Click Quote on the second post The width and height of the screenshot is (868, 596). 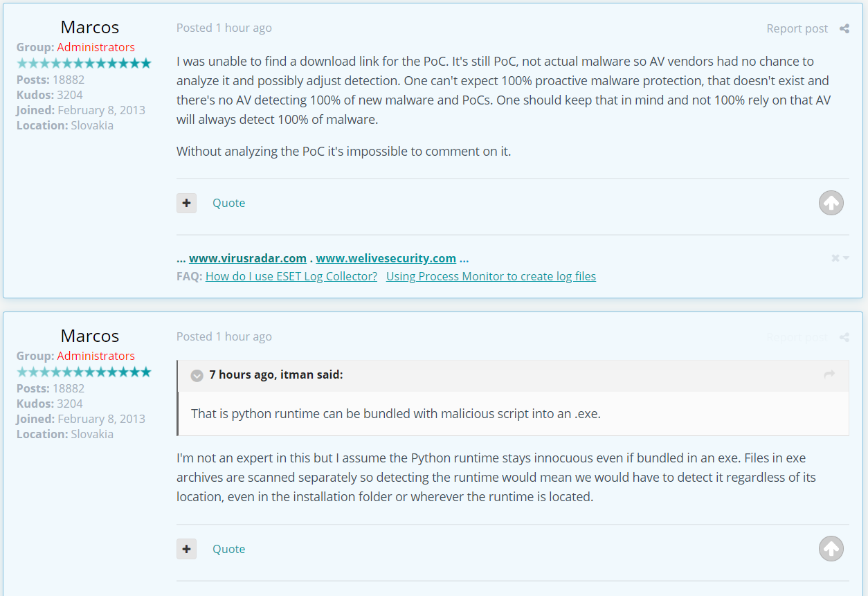pyautogui.click(x=228, y=549)
